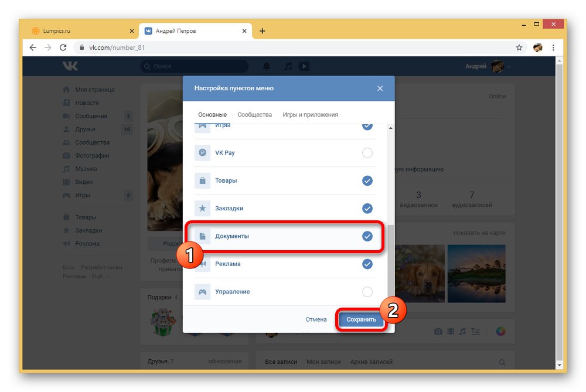Click the text article icon in post box
This screenshot has width=586, height=392.
pos(475,332)
